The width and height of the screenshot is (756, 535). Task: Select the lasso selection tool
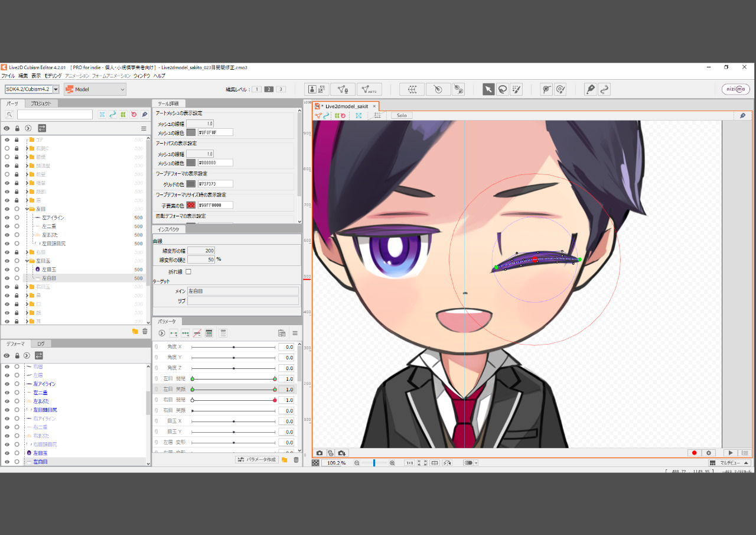(x=503, y=89)
